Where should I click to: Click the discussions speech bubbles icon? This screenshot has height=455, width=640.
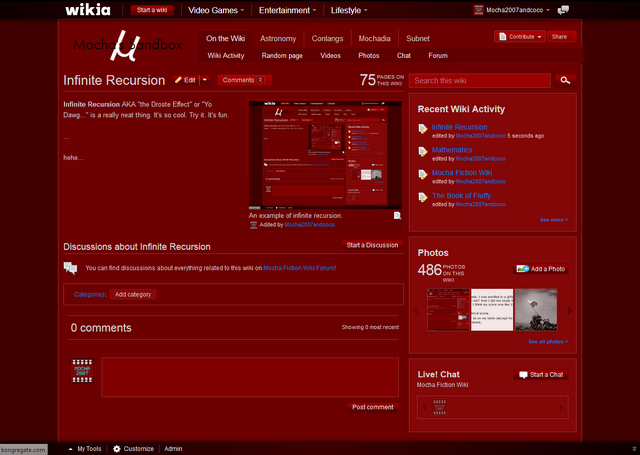tap(70, 268)
